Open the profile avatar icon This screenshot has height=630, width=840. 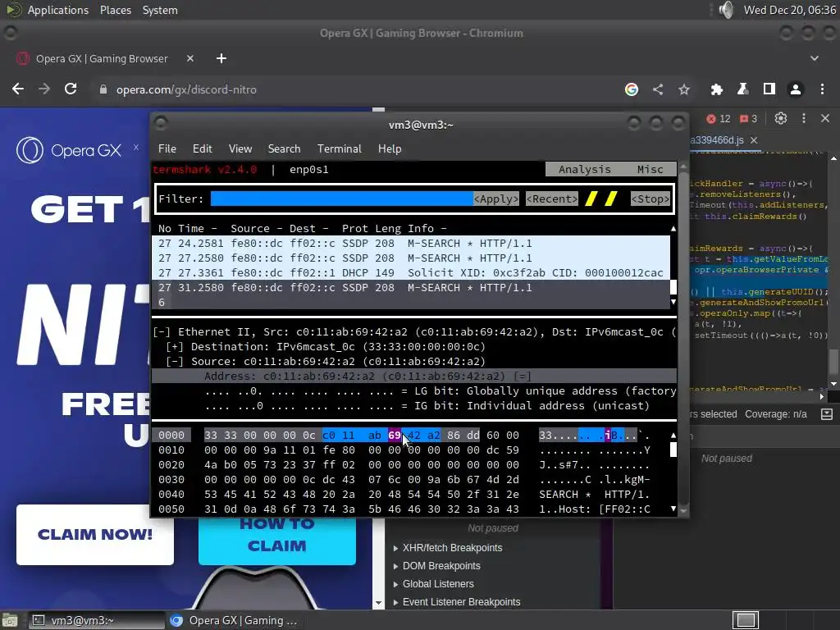pyautogui.click(x=796, y=89)
